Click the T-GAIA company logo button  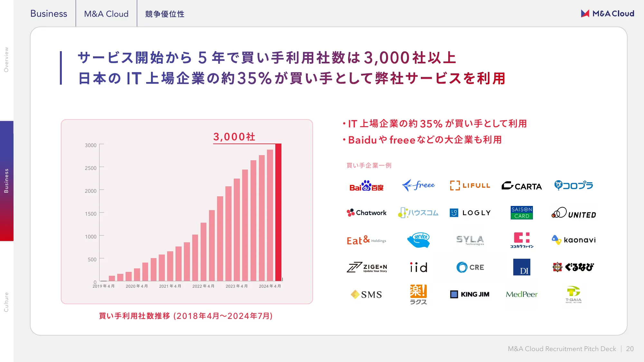tap(573, 294)
